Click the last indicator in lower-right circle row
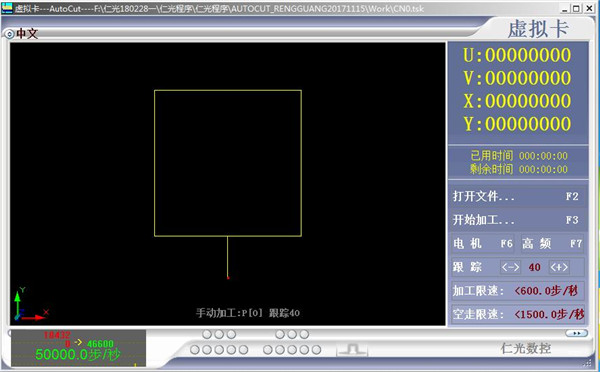Screen dimensions: 600x372 point(316,349)
